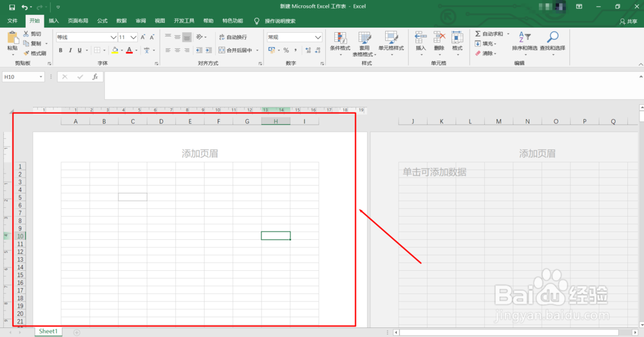Click the Paste (粘贴) clipboard icon
644x337 pixels.
13,38
